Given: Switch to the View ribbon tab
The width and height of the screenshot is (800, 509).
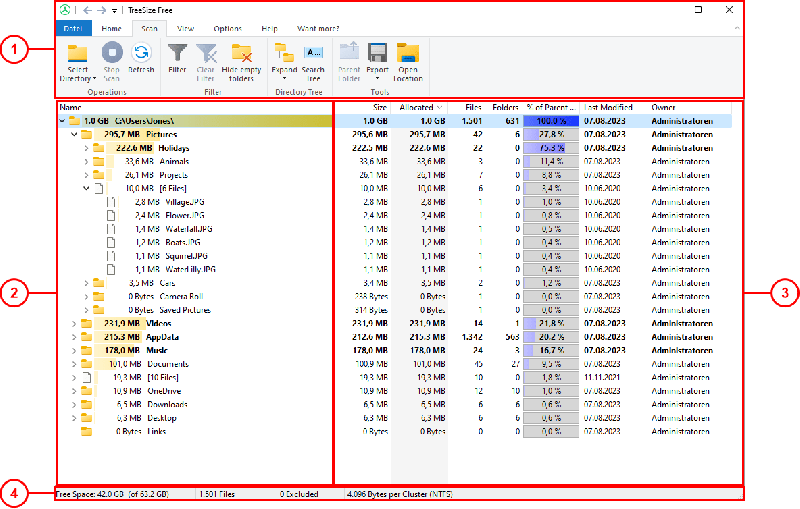Looking at the screenshot, I should click(x=186, y=29).
